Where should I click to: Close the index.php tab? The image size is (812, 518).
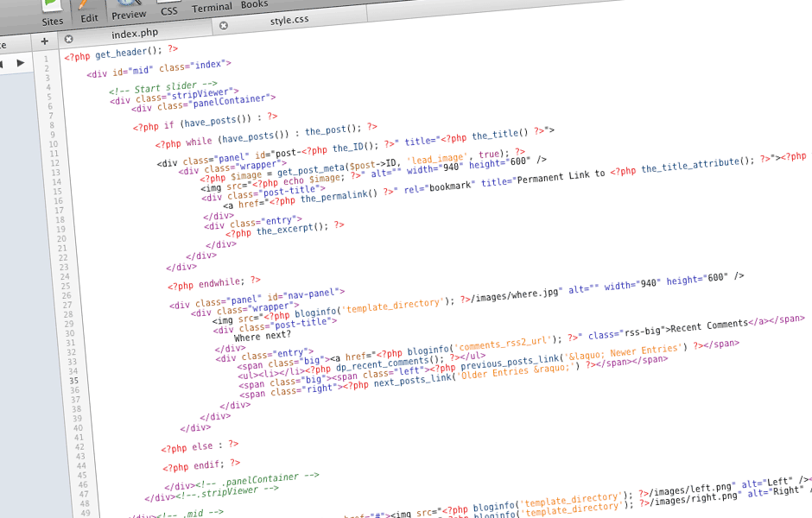coord(68,38)
